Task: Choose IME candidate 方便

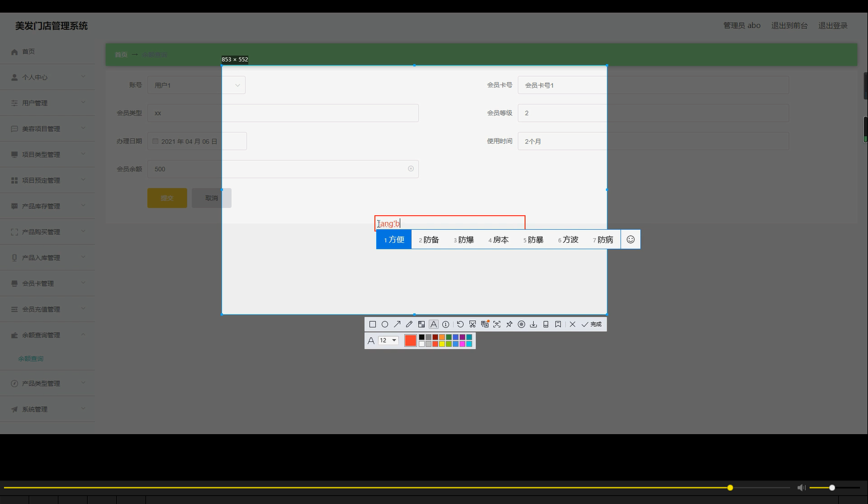Action: click(x=394, y=239)
